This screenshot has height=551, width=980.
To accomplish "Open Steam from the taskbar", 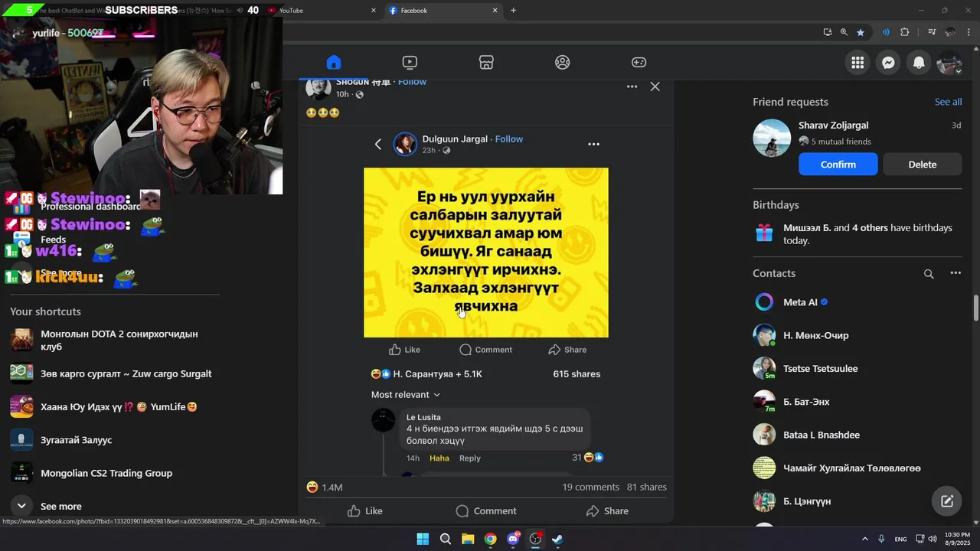I will pos(557,539).
